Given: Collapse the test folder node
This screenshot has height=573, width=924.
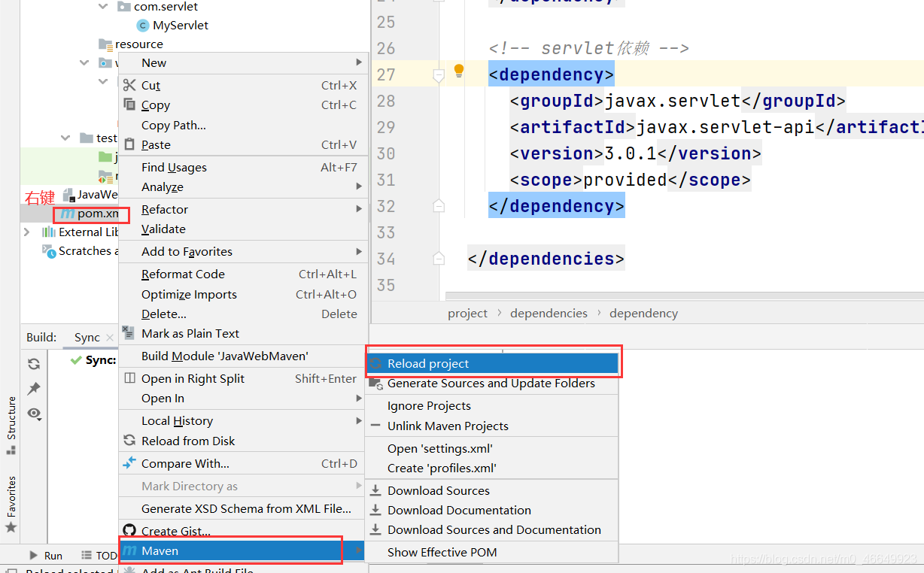Looking at the screenshot, I should (x=67, y=138).
